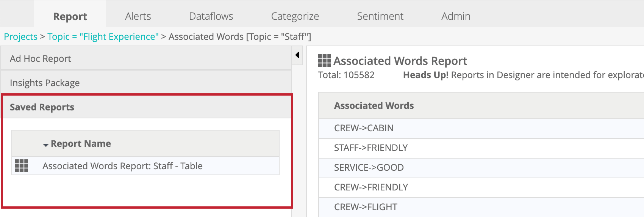Collapse the left panel with the arrow

pos(297,55)
